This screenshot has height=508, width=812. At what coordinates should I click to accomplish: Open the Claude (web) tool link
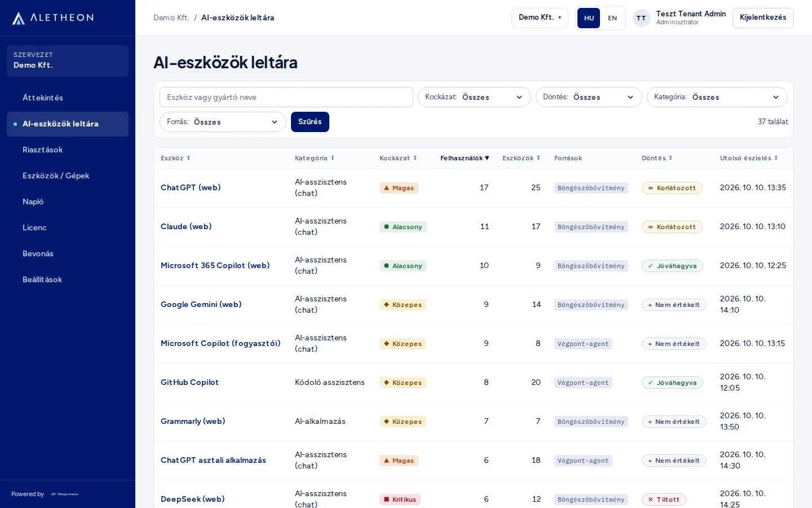pyautogui.click(x=186, y=227)
